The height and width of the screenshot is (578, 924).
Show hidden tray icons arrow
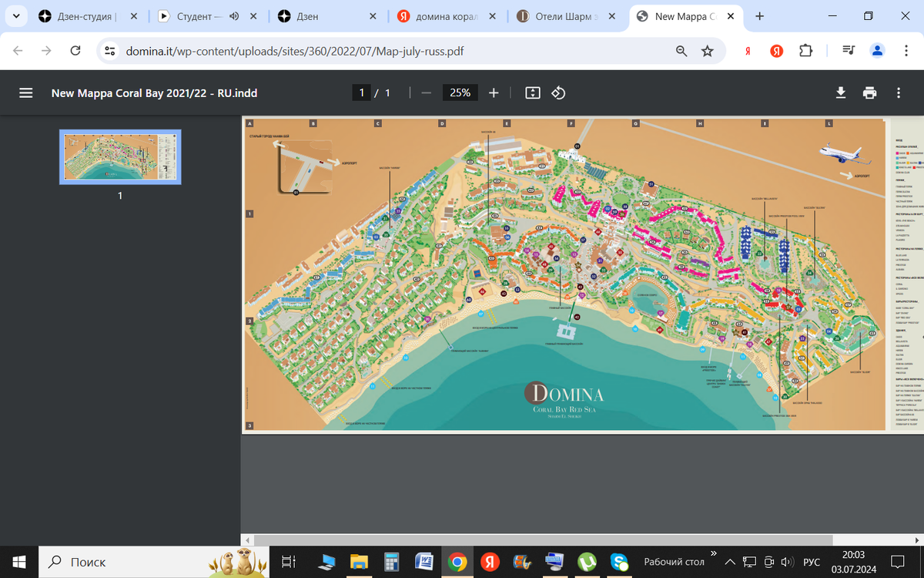730,562
